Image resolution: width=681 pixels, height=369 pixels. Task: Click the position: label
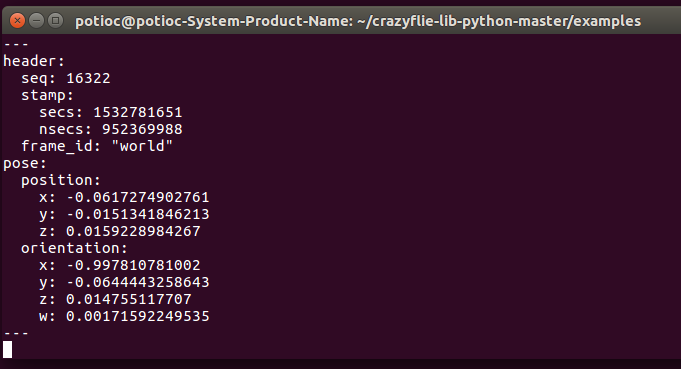(x=61, y=180)
